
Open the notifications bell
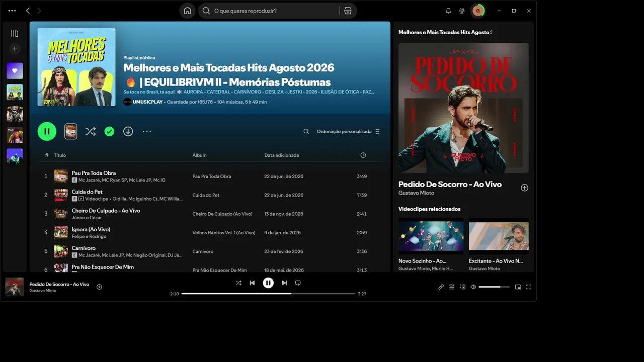click(x=448, y=11)
